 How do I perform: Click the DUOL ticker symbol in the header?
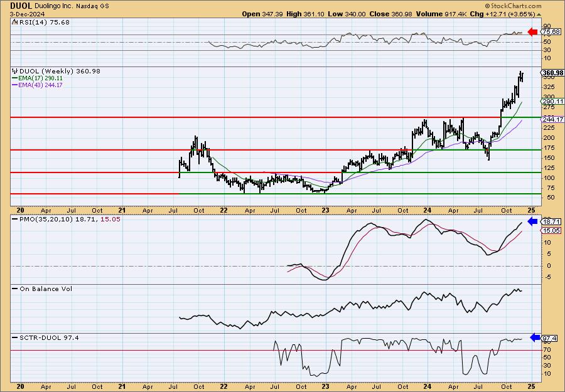click(21, 6)
